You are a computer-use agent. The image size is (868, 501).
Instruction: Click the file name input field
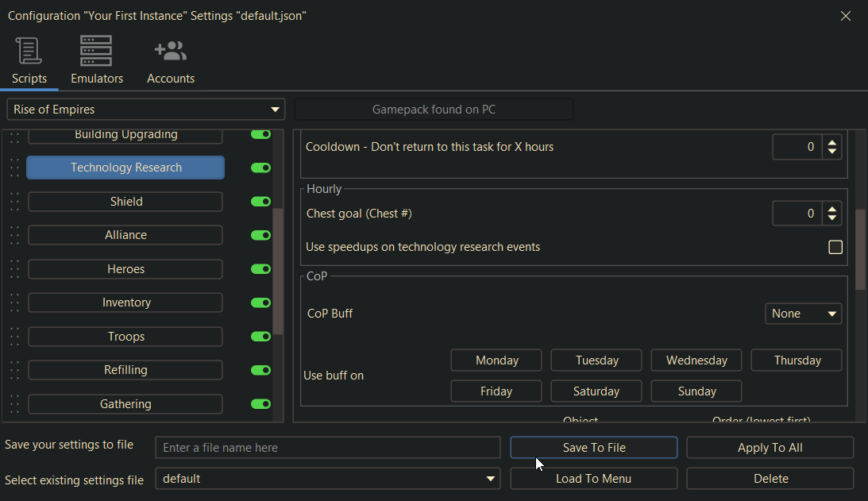[328, 447]
